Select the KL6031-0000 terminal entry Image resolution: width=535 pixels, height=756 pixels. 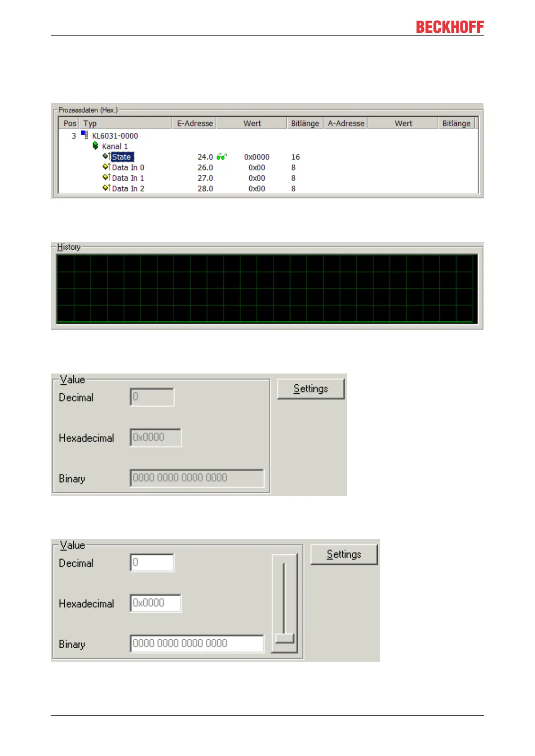[x=115, y=136]
